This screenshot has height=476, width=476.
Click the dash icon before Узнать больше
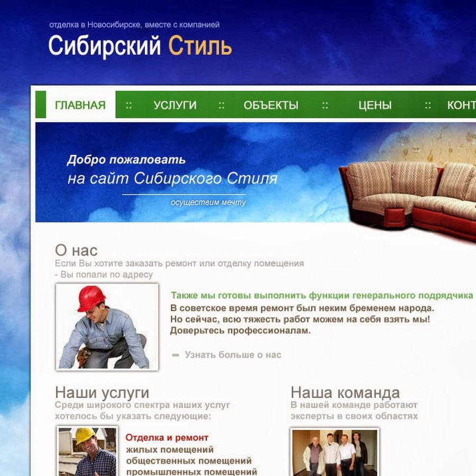point(176,355)
